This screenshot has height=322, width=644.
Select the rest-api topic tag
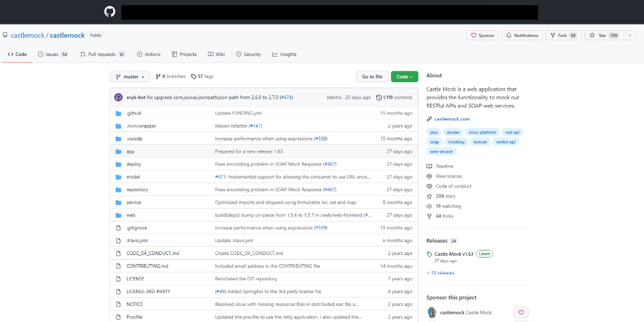(x=513, y=132)
